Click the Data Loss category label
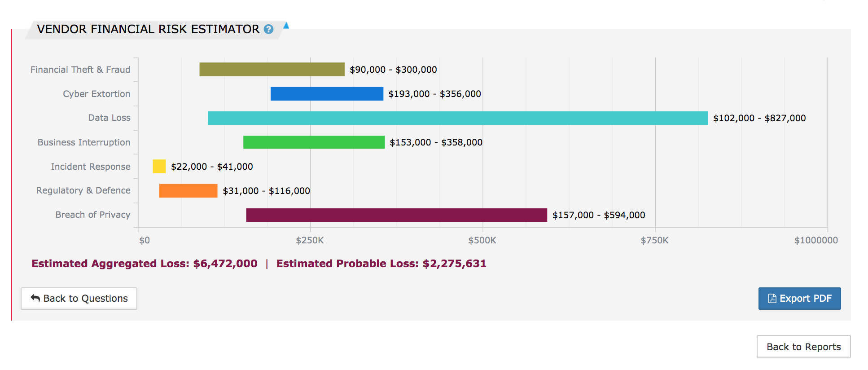The height and width of the screenshot is (370, 868). (x=109, y=118)
